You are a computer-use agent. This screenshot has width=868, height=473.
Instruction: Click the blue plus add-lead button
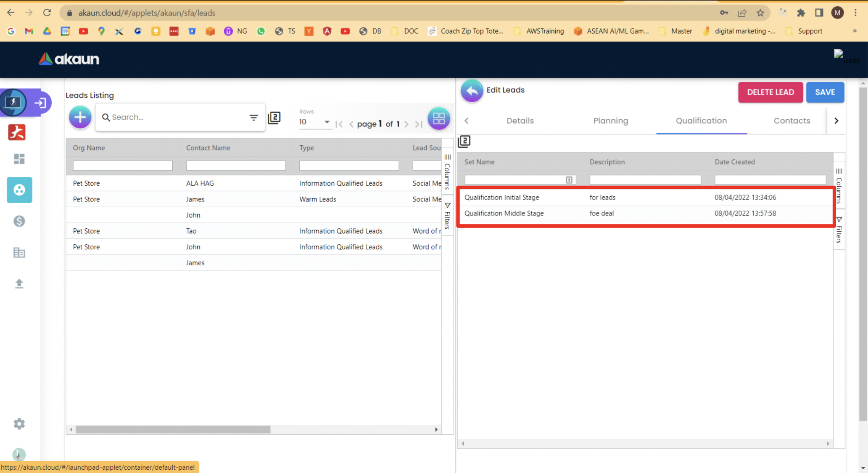point(80,117)
